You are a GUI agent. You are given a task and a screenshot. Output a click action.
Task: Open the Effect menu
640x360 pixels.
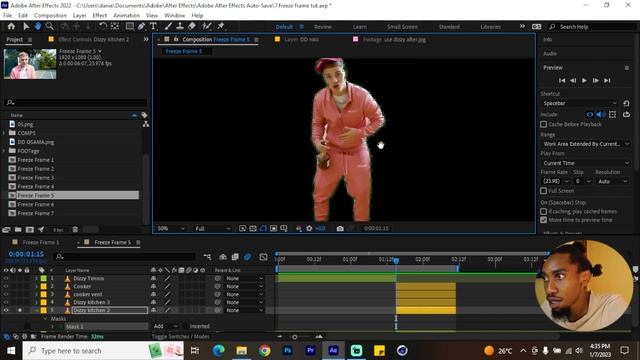coord(99,16)
